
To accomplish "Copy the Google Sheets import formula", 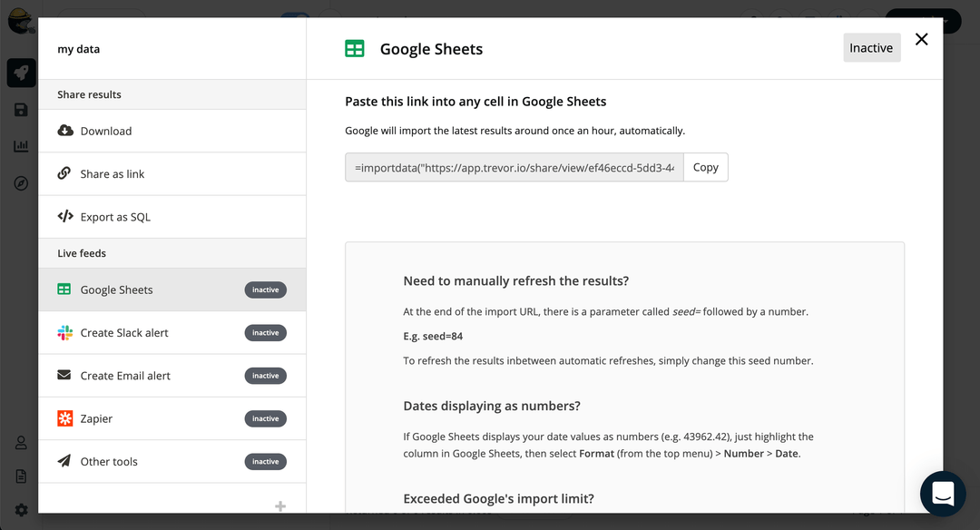I will click(705, 167).
